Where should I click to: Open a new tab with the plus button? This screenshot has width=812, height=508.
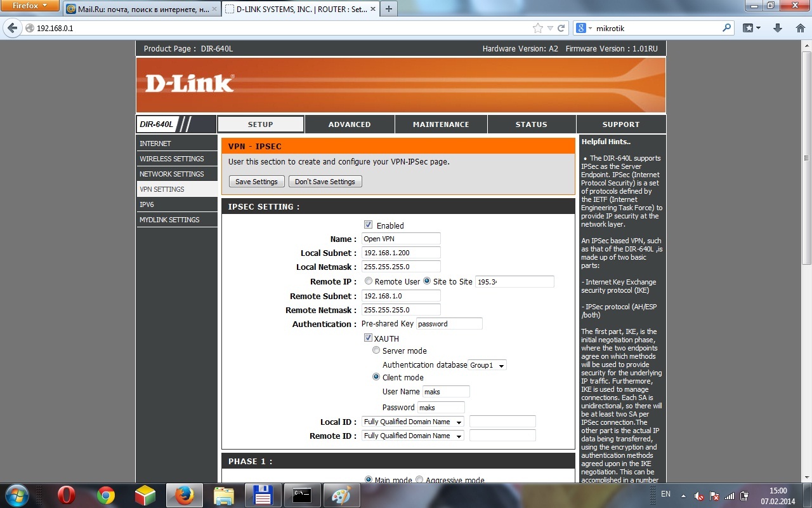388,9
